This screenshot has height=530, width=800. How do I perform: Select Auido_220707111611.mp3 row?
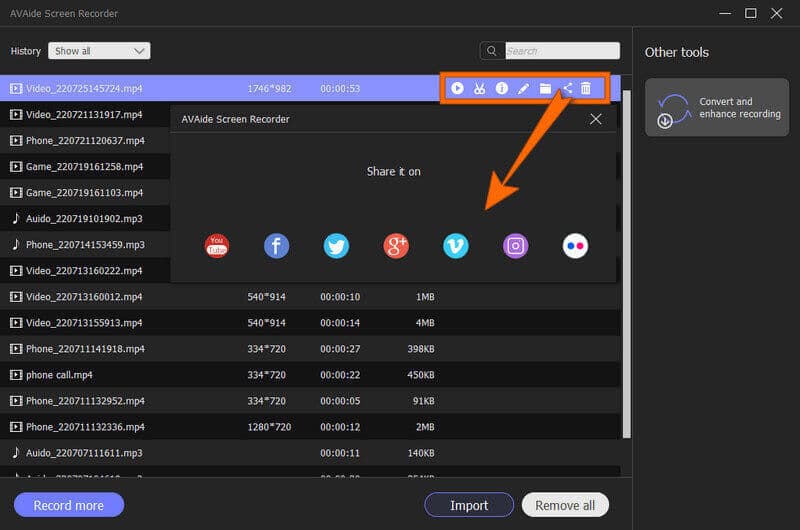coord(310,452)
